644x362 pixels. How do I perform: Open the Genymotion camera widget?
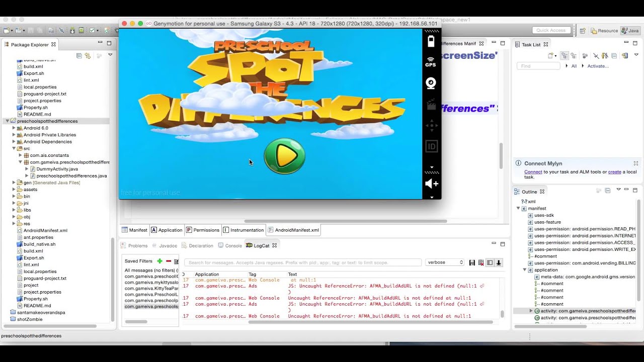point(431,83)
